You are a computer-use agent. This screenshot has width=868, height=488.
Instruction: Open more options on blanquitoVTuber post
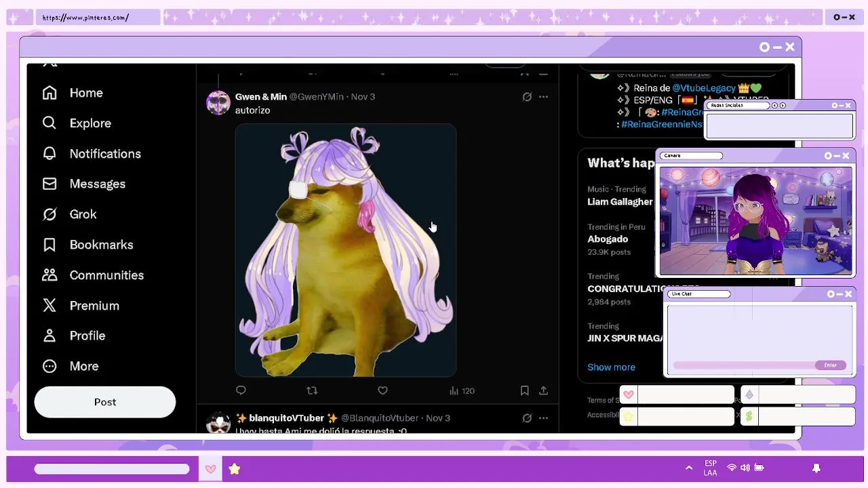tap(543, 418)
